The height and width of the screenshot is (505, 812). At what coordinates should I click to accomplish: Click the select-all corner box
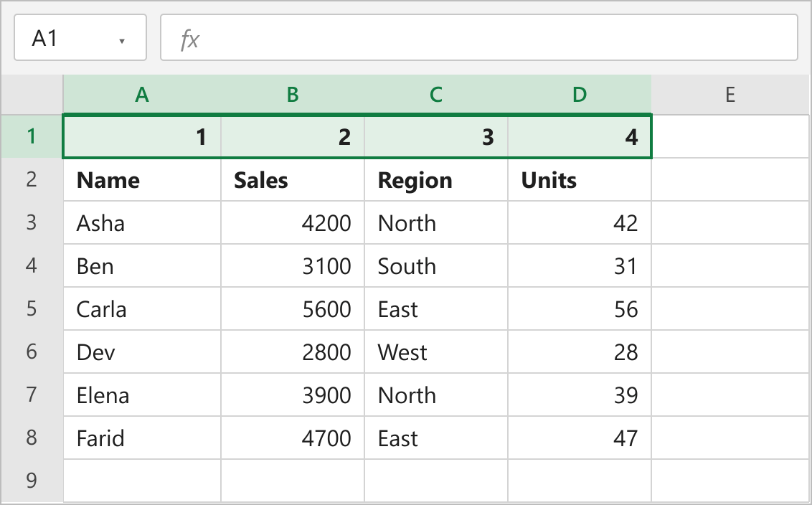[x=32, y=95]
